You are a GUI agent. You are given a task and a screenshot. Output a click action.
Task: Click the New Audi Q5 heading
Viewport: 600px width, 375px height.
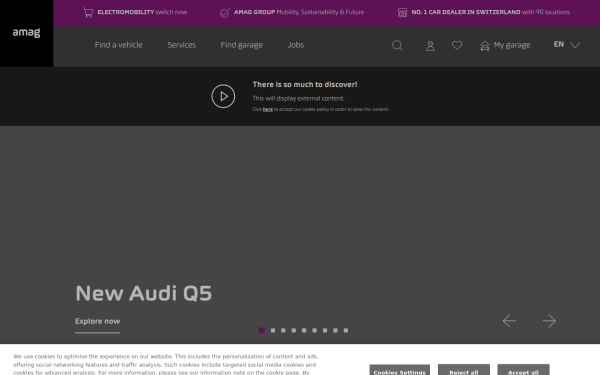tap(143, 293)
